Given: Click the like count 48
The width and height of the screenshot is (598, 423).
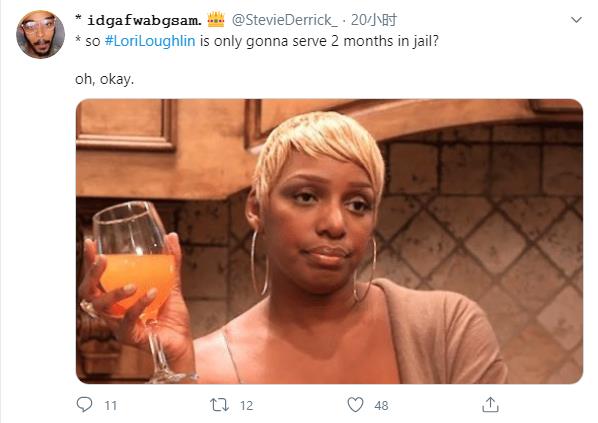Looking at the screenshot, I should [381, 405].
